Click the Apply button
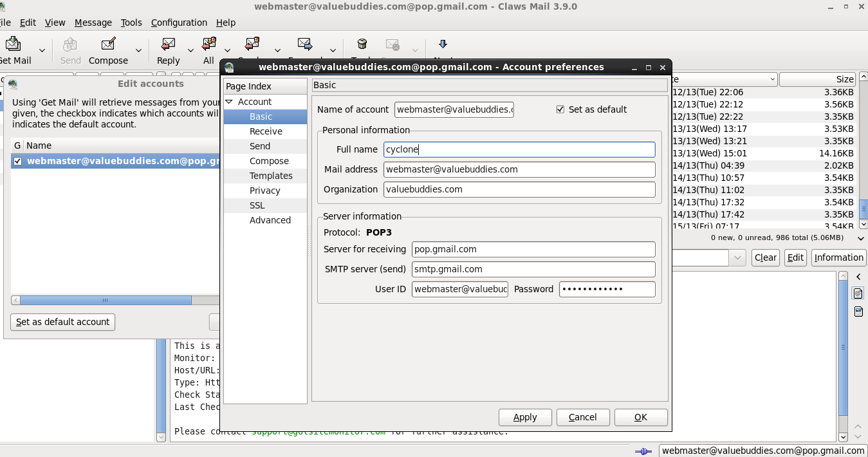Screen dimensions: 868x457 click(525, 417)
